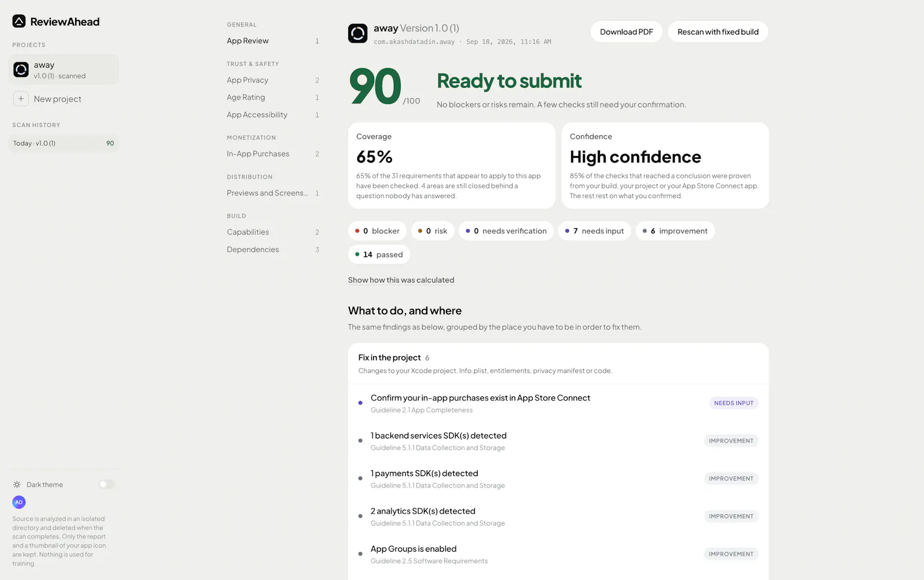Image resolution: width=924 pixels, height=580 pixels.
Task: Open the Capabilities section
Action: pyautogui.click(x=273, y=232)
